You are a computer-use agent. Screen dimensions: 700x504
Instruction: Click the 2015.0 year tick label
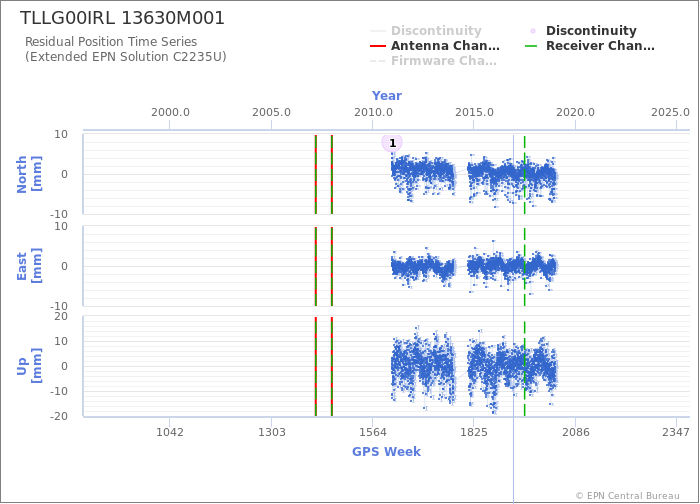tap(474, 112)
